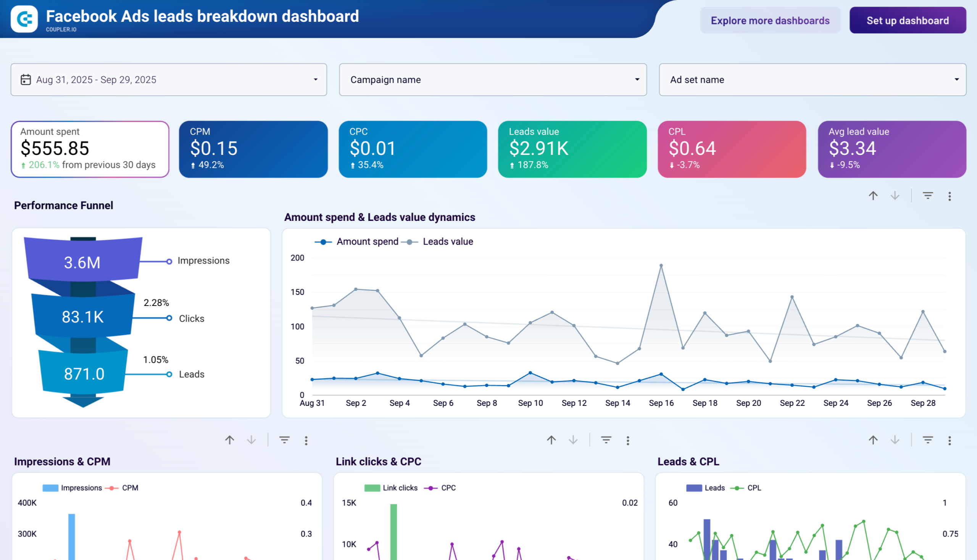This screenshot has height=560, width=977.
Task: Open the filter icon above the Leads & CPL chart
Action: click(x=927, y=439)
